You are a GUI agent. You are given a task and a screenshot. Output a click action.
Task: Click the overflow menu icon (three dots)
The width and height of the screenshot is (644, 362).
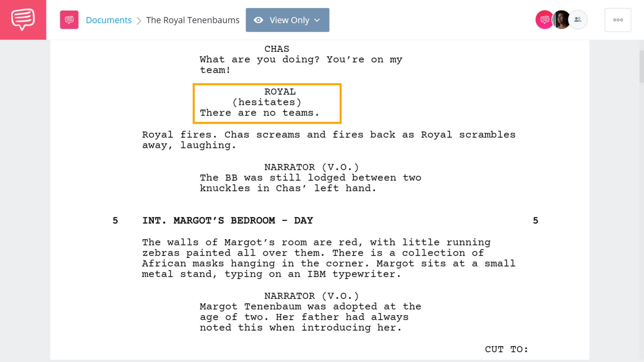[618, 19]
